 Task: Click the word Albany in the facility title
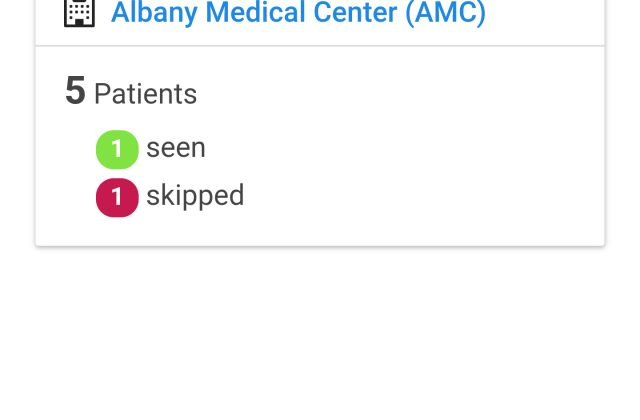(154, 13)
